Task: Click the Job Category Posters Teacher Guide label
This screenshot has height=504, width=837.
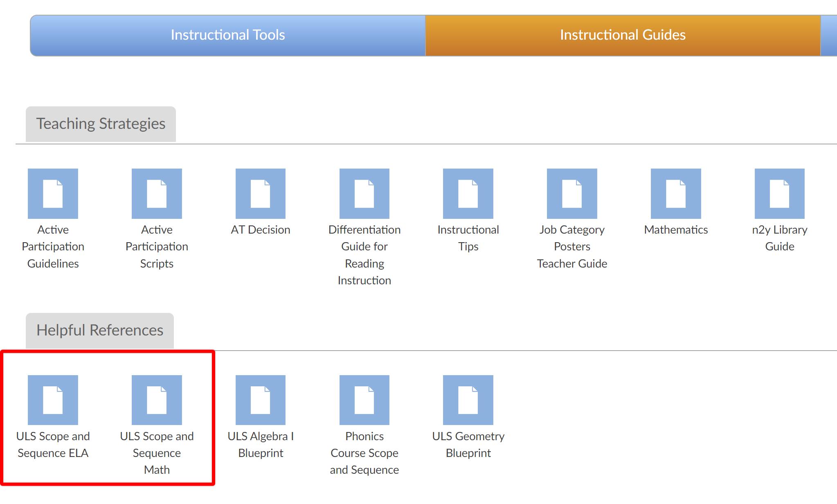Action: pos(572,247)
